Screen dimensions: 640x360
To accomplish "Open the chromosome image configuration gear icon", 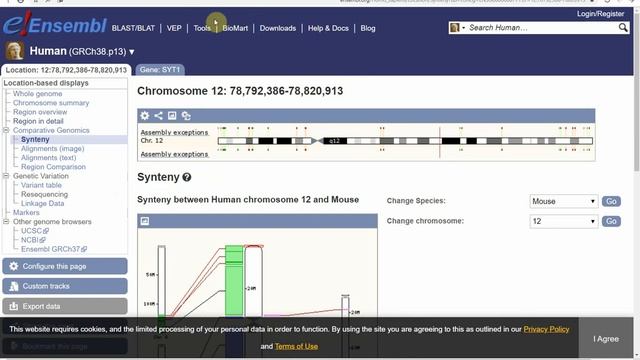I will [x=145, y=116].
